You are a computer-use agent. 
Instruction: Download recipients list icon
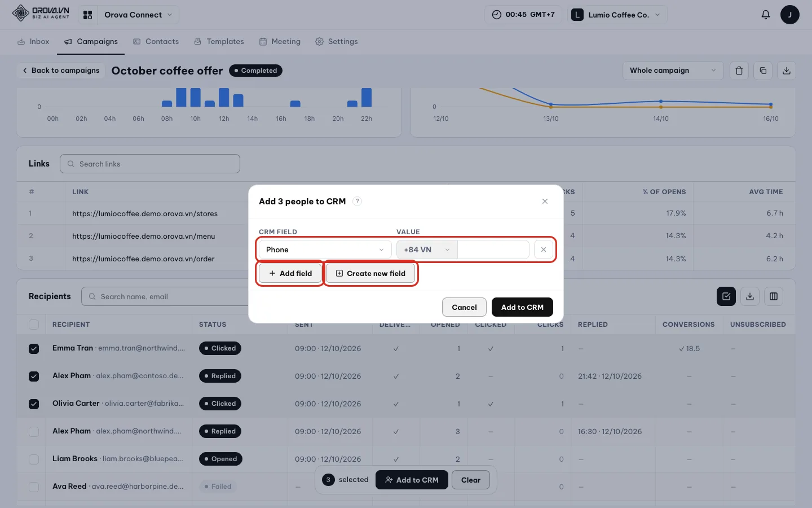[749, 296]
